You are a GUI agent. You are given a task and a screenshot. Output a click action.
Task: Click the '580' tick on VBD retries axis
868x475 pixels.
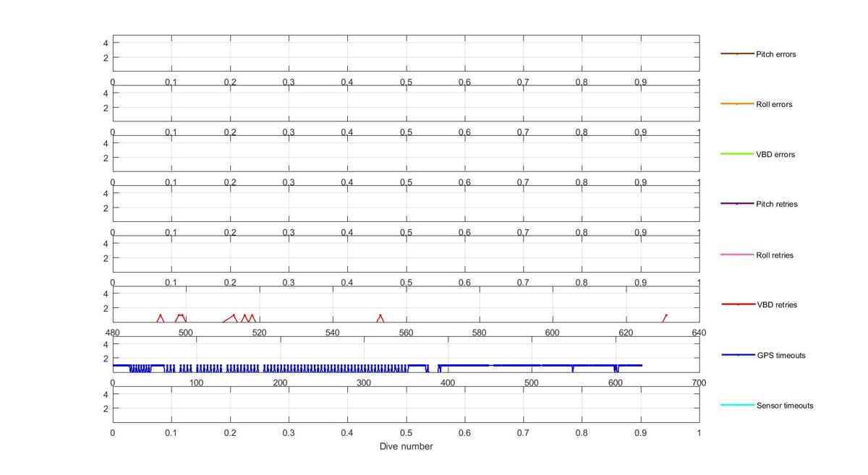pos(479,333)
